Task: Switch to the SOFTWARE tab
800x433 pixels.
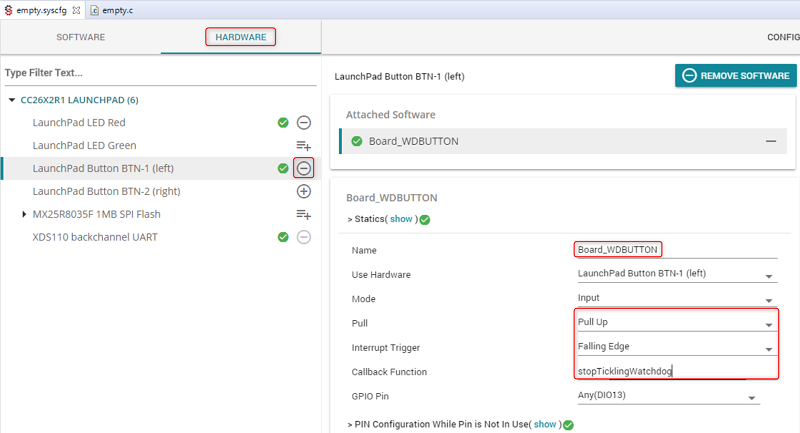Action: (80, 37)
